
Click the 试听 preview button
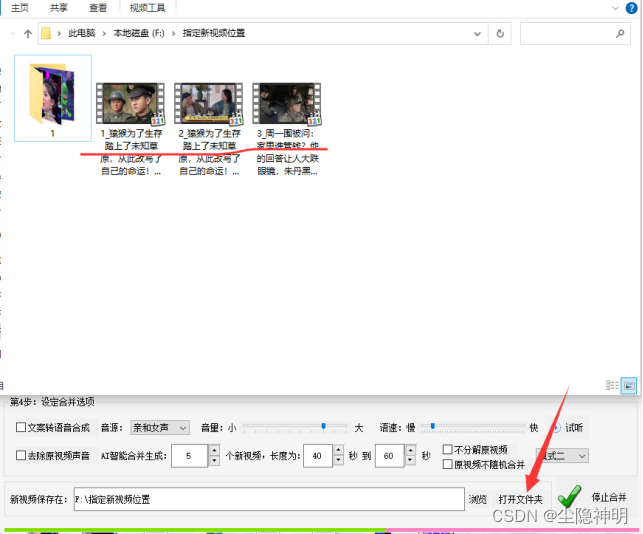pos(569,428)
